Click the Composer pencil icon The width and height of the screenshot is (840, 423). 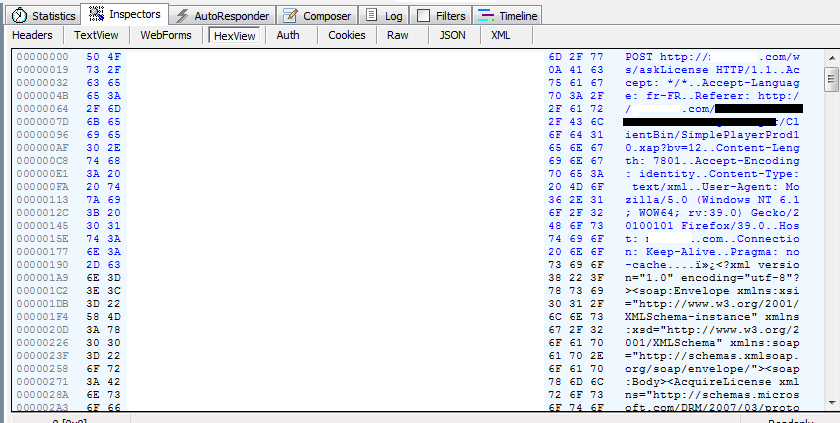(x=290, y=16)
